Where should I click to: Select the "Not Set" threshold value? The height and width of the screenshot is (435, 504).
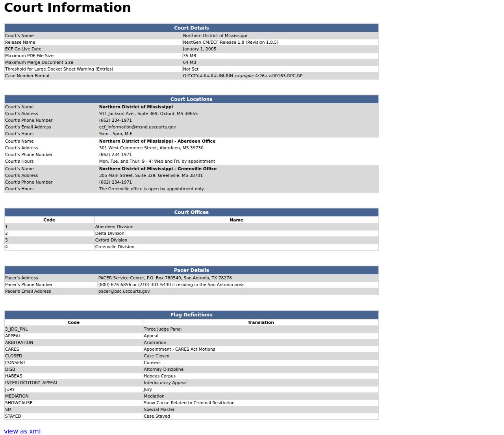191,69
